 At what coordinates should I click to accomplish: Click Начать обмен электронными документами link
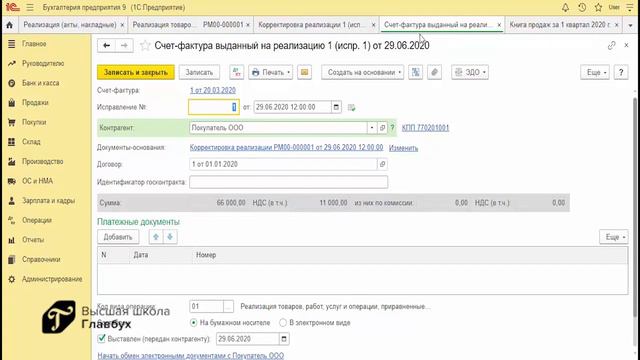click(x=191, y=356)
